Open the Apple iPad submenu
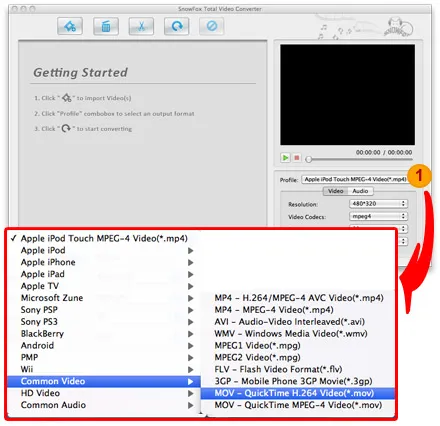Image resolution: width=440 pixels, height=426 pixels. point(103,274)
